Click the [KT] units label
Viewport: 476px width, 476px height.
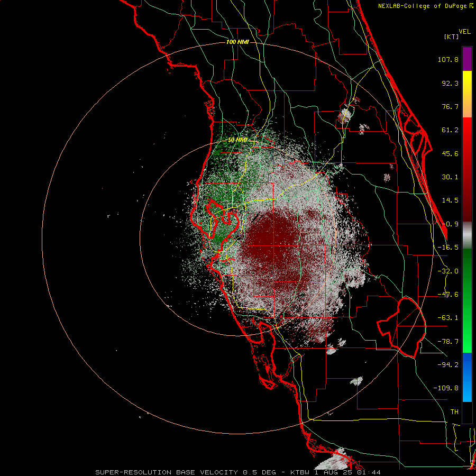pos(451,36)
